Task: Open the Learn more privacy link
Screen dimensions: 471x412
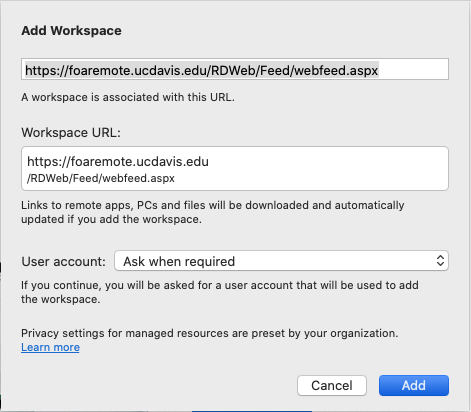Action: tap(50, 347)
